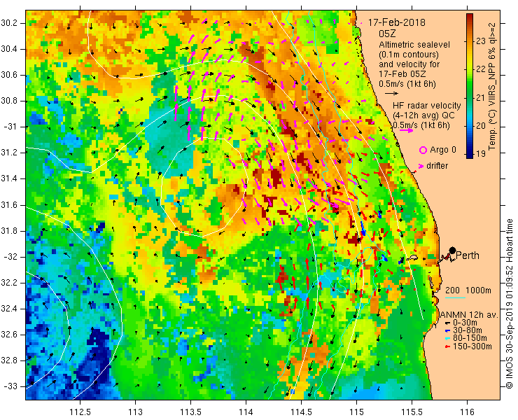Click the cyan 200 1000m isobath line sample
This screenshot has height=420, width=518.
(x=455, y=298)
